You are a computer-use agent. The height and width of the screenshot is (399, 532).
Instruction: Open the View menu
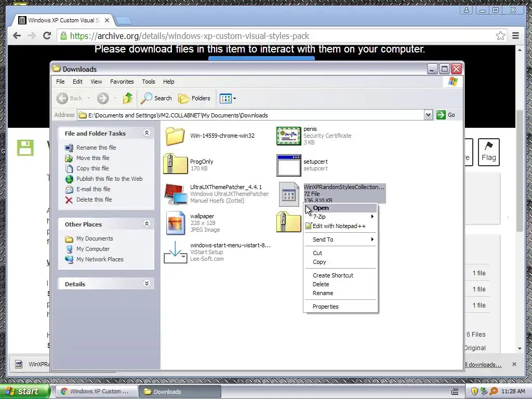point(96,82)
